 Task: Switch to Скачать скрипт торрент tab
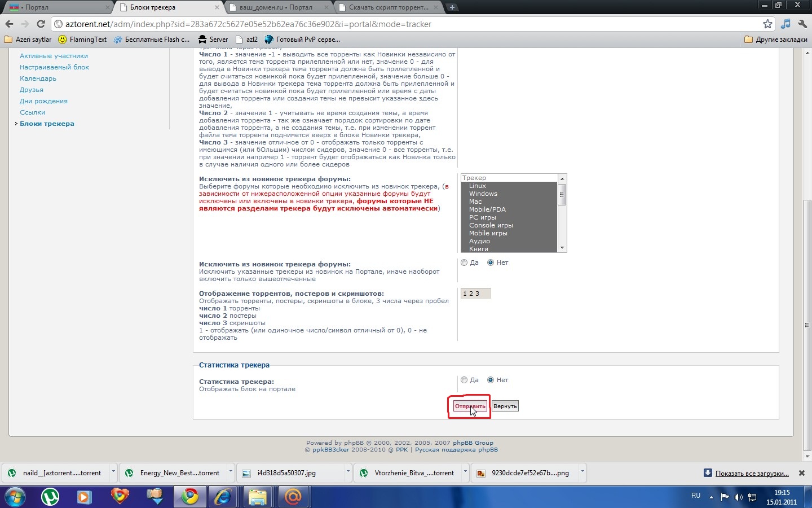click(389, 7)
